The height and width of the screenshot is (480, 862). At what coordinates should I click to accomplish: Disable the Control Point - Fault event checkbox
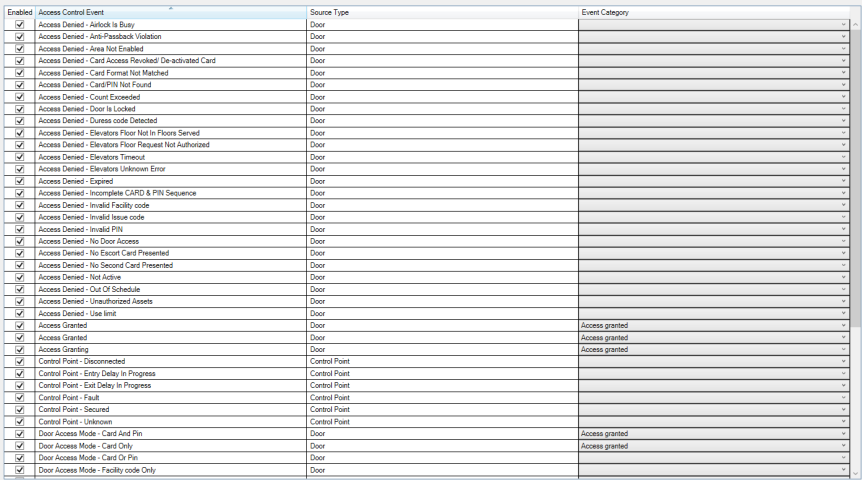coord(19,397)
